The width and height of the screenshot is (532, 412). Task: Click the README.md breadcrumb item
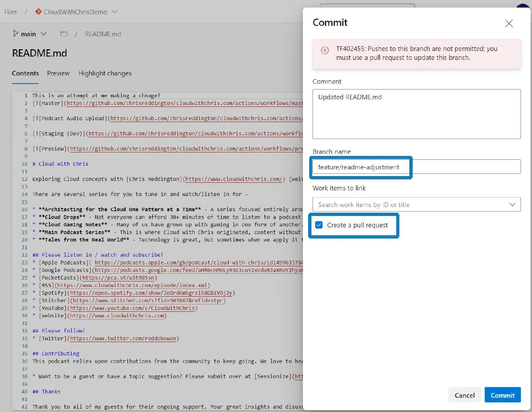pyautogui.click(x=103, y=34)
